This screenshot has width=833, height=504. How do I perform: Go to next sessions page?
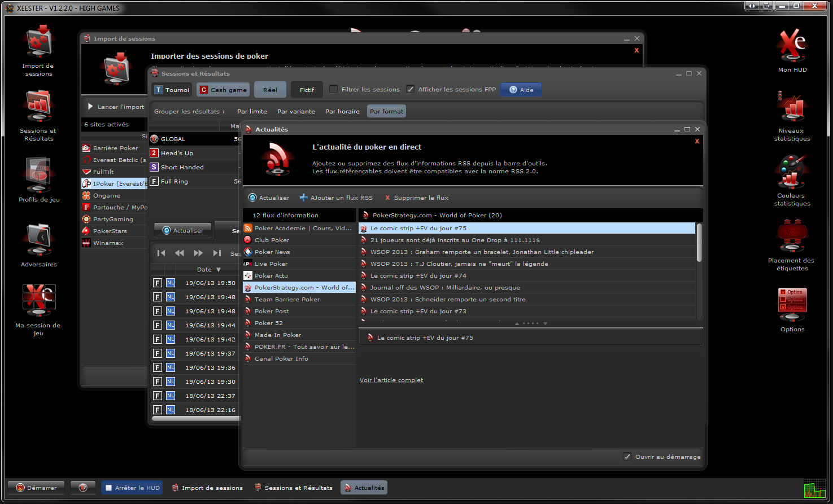coord(198,253)
